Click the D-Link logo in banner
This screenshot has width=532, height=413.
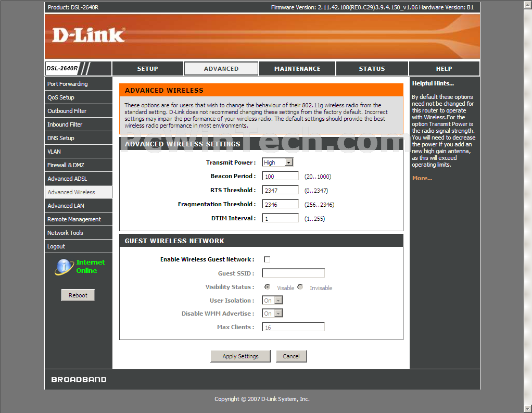pyautogui.click(x=88, y=35)
